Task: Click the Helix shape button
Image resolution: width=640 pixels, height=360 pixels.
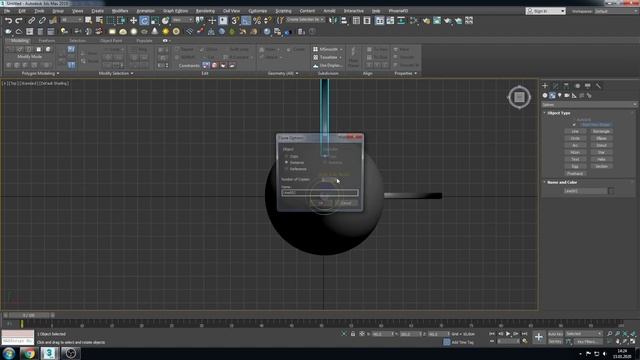Action: click(x=601, y=159)
